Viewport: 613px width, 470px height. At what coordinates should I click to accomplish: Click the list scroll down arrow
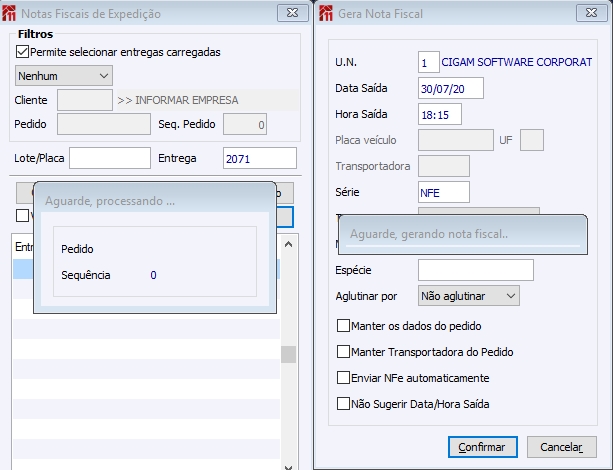pos(289,466)
